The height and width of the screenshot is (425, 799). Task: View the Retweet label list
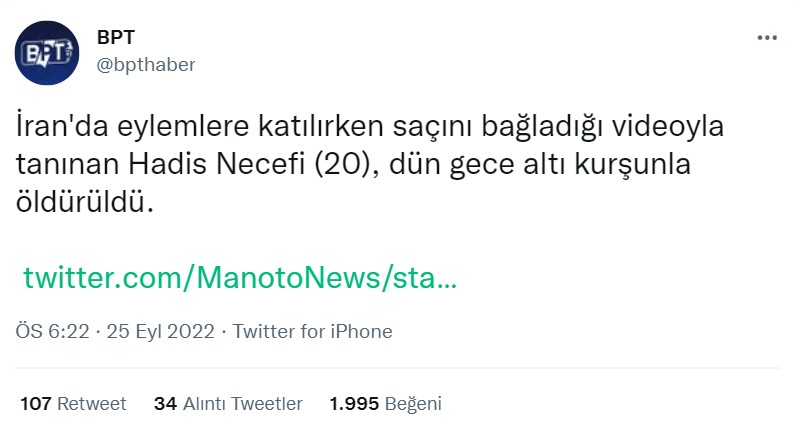coord(92,404)
